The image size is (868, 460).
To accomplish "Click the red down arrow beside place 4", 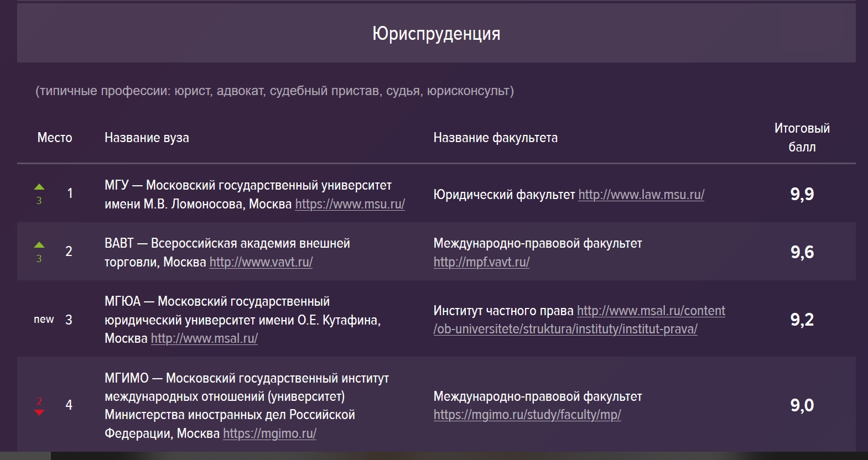I will click(39, 412).
